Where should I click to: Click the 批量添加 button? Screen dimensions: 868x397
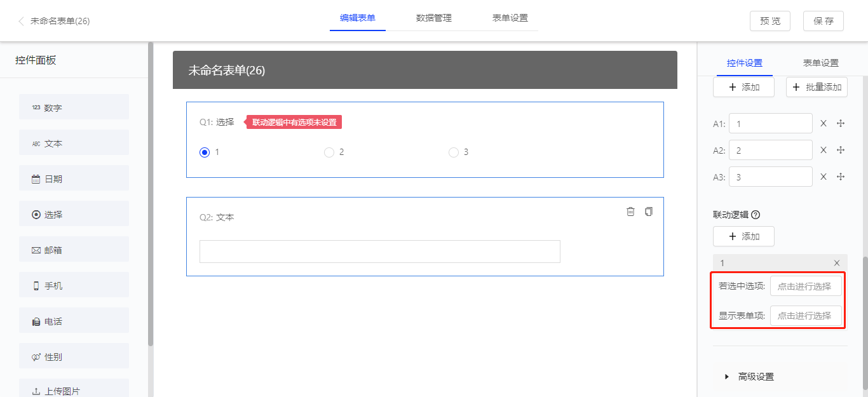click(817, 87)
